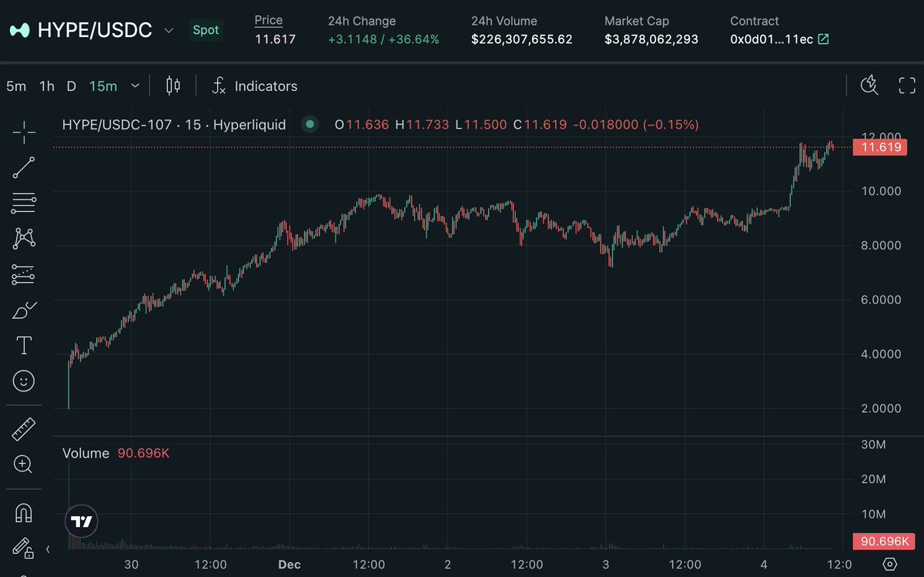Click the Market Cap value $3,878,062,293
Viewport: 924px width, 577px height.
651,39
